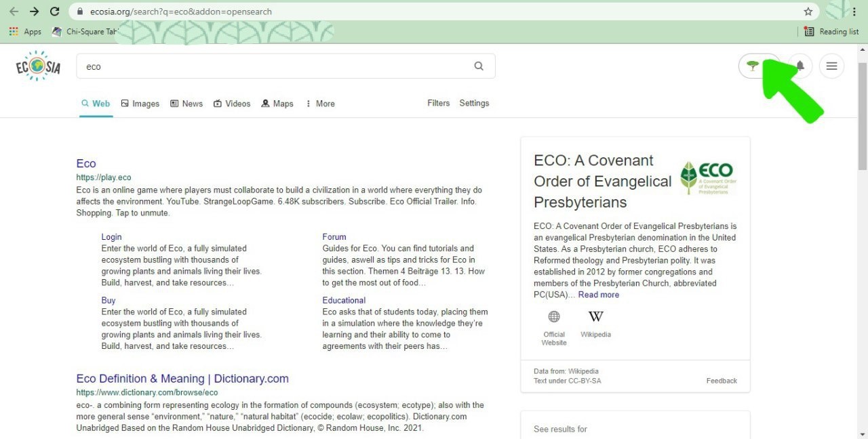This screenshot has width=868, height=439.
Task: Select the Web tab
Action: (96, 104)
